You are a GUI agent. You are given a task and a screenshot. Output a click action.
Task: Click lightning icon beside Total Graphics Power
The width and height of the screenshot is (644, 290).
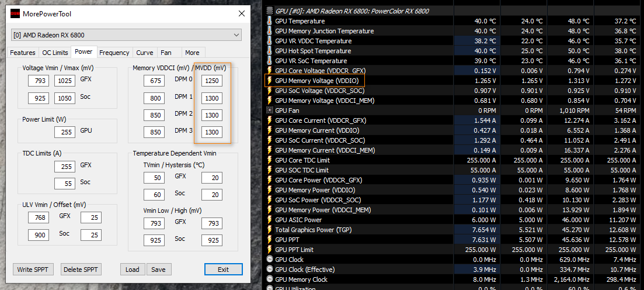pos(269,230)
